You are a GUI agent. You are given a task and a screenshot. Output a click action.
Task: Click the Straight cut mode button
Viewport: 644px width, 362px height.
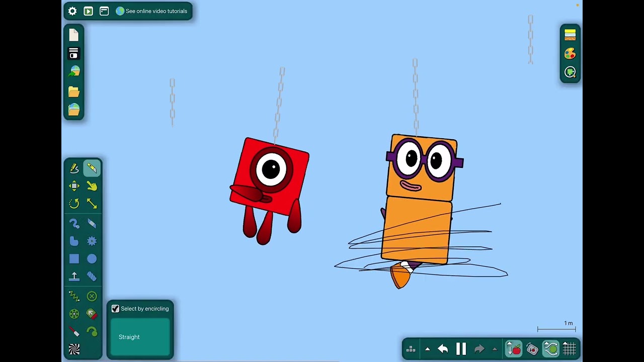point(140,337)
